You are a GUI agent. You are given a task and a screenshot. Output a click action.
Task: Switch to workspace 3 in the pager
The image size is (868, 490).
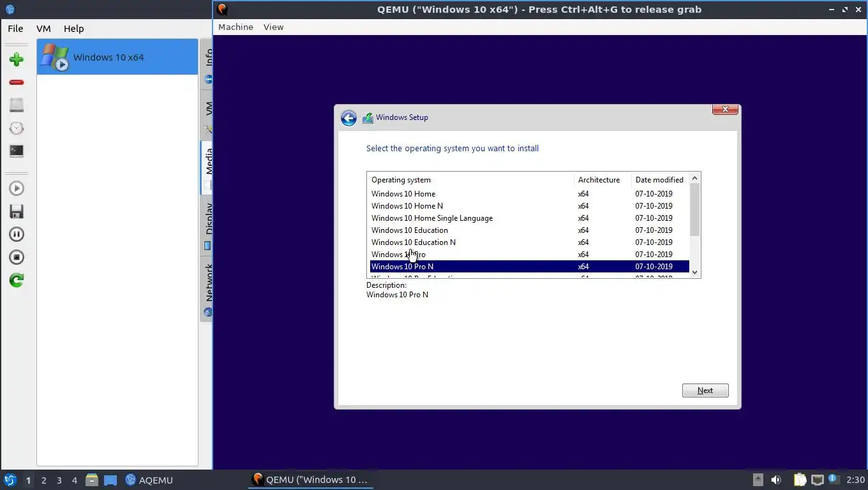pos(59,480)
